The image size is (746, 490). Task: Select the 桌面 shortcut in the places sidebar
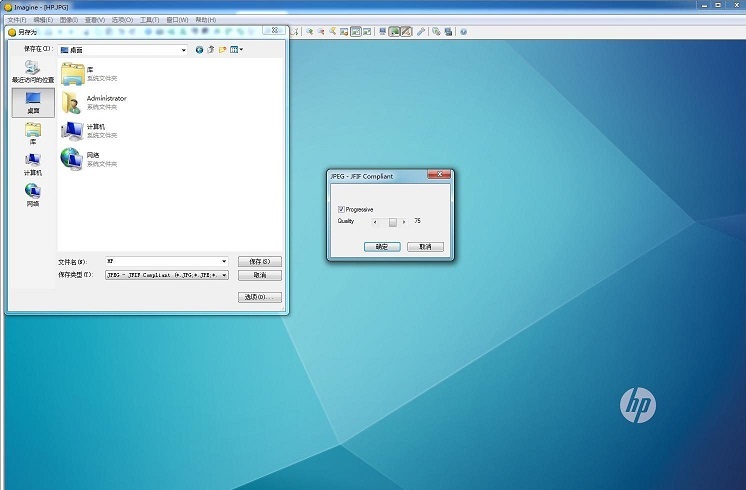[x=33, y=102]
